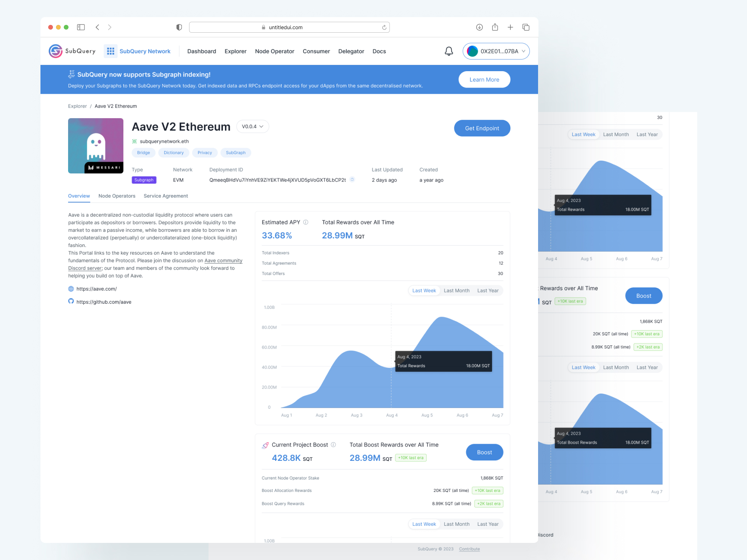Screen dimensions: 747x560
Task: Click the Estimated APY info icon
Action: coord(306,222)
